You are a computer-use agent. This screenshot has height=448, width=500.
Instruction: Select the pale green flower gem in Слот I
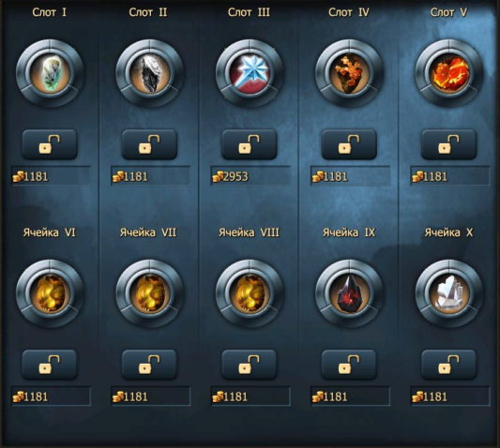tap(50, 73)
